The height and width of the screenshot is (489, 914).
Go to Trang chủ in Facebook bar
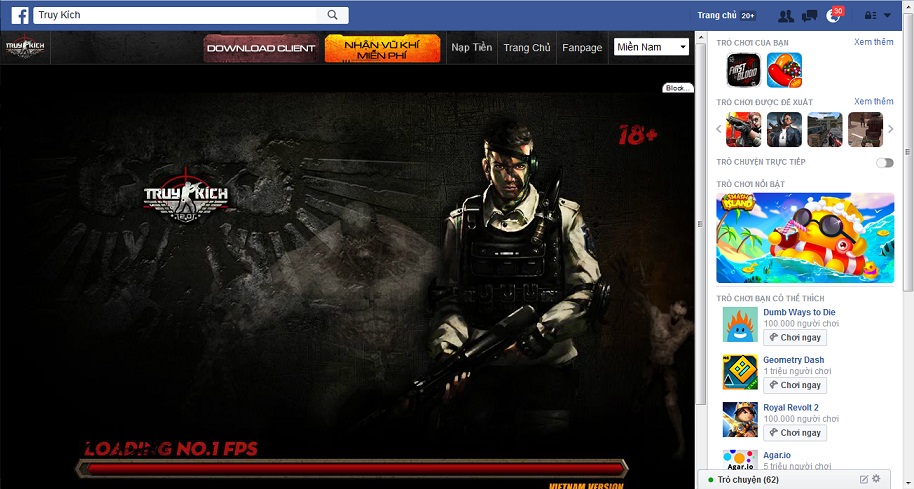point(717,15)
